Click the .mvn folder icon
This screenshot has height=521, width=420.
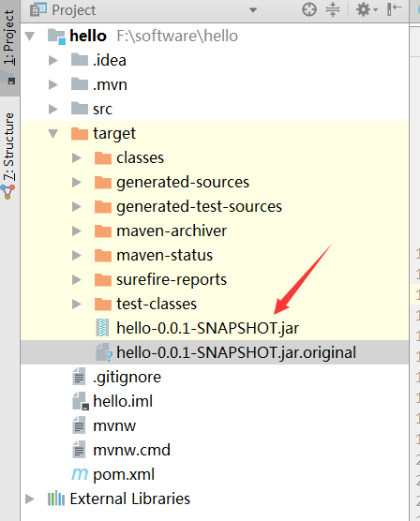click(80, 84)
